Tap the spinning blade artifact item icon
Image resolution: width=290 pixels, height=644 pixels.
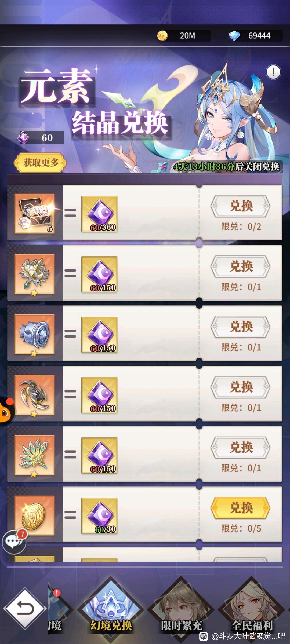point(34,395)
